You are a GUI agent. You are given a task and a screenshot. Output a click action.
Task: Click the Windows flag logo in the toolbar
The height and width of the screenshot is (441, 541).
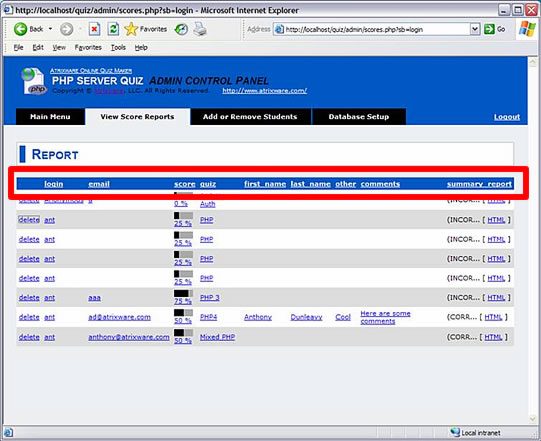click(x=527, y=29)
